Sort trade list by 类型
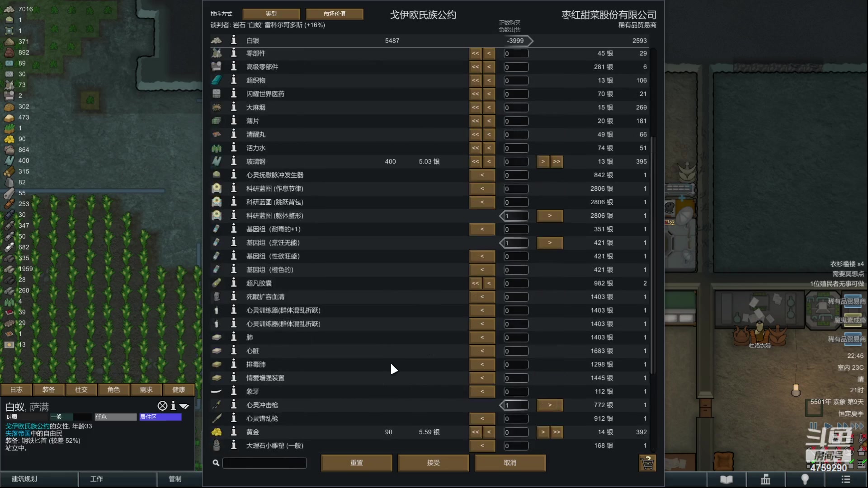 [x=271, y=14]
